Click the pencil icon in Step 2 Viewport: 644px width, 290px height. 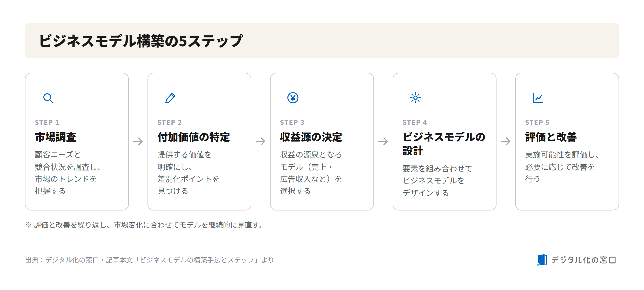pos(170,98)
